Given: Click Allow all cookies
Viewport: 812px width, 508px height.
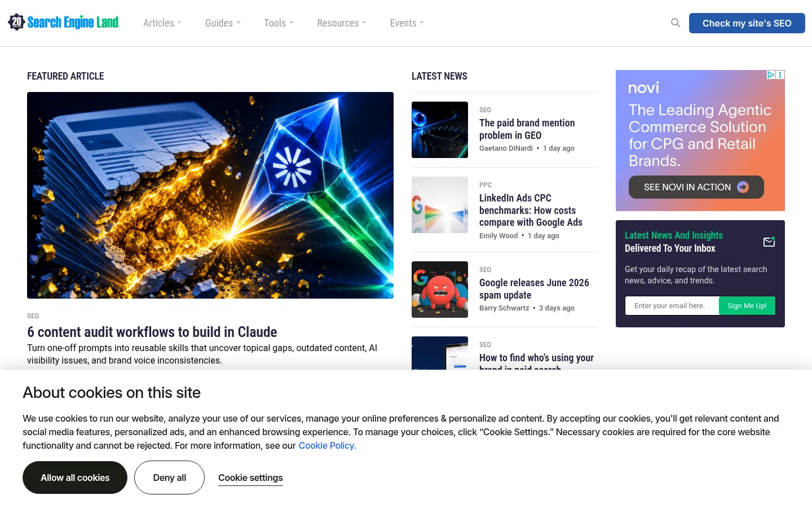Looking at the screenshot, I should 75,478.
